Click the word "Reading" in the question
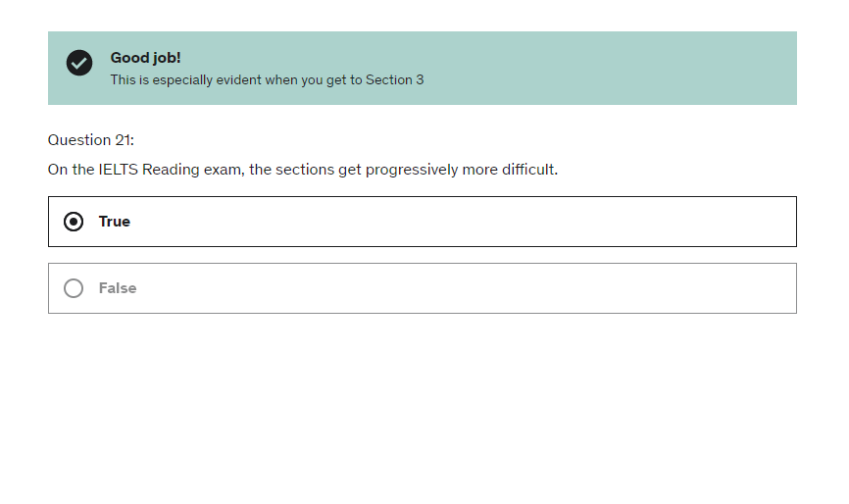The height and width of the screenshot is (504, 849). 171,170
